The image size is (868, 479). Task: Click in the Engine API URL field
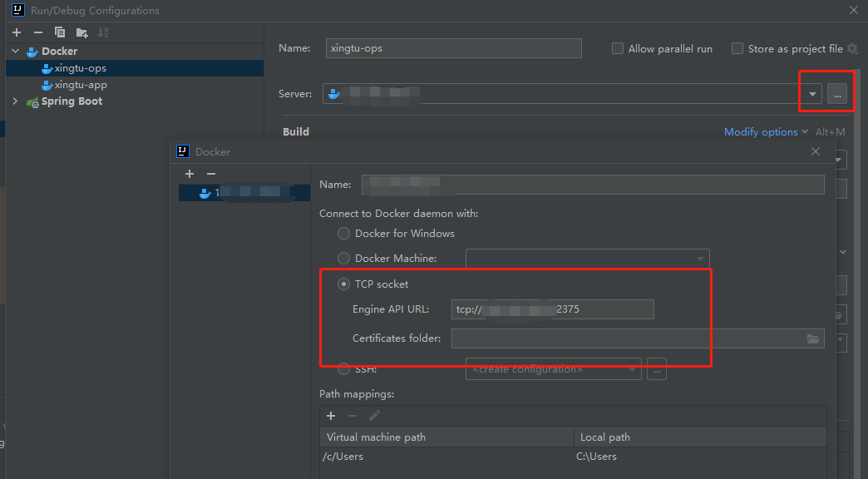click(552, 309)
